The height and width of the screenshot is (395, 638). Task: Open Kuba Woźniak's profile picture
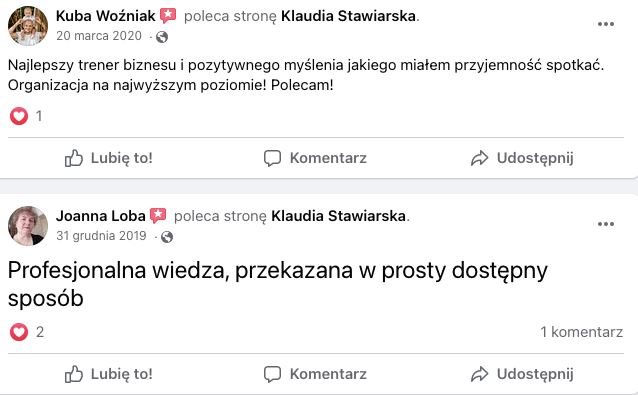pos(28,26)
